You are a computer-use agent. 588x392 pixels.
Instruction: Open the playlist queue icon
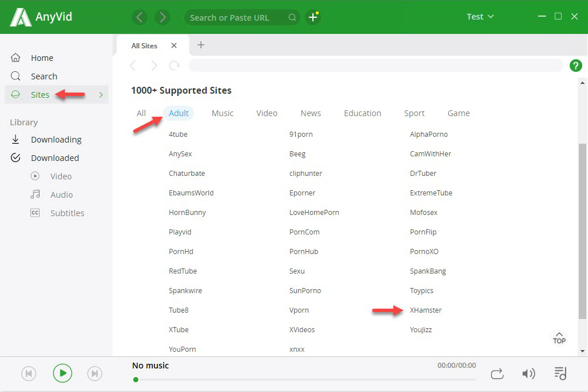560,374
